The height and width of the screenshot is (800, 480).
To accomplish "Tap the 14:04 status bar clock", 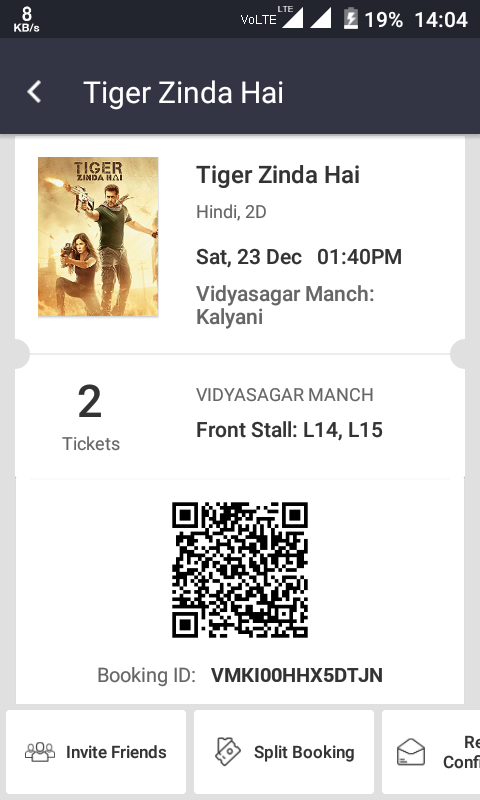I will (441, 20).
